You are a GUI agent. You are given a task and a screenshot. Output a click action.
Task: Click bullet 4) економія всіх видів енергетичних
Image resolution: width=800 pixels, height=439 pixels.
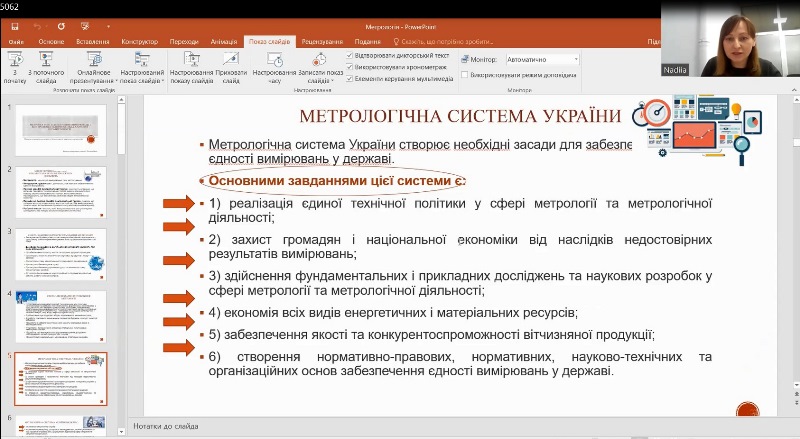pos(393,312)
